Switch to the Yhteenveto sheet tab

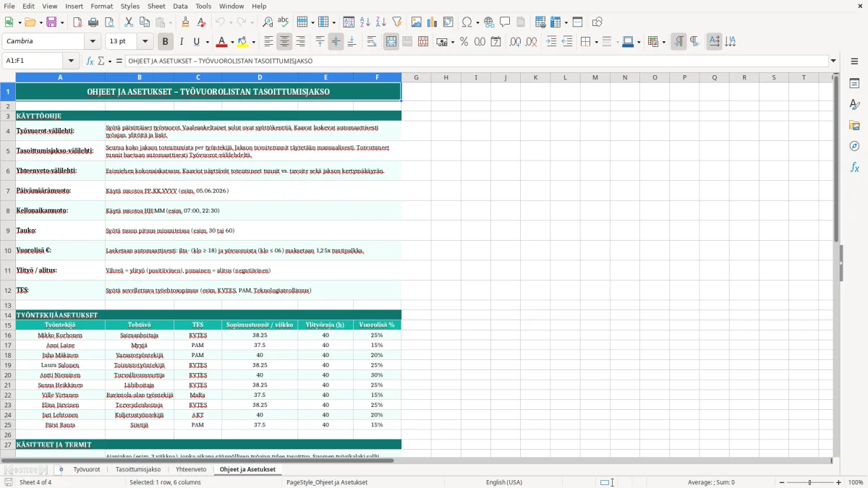[191, 469]
